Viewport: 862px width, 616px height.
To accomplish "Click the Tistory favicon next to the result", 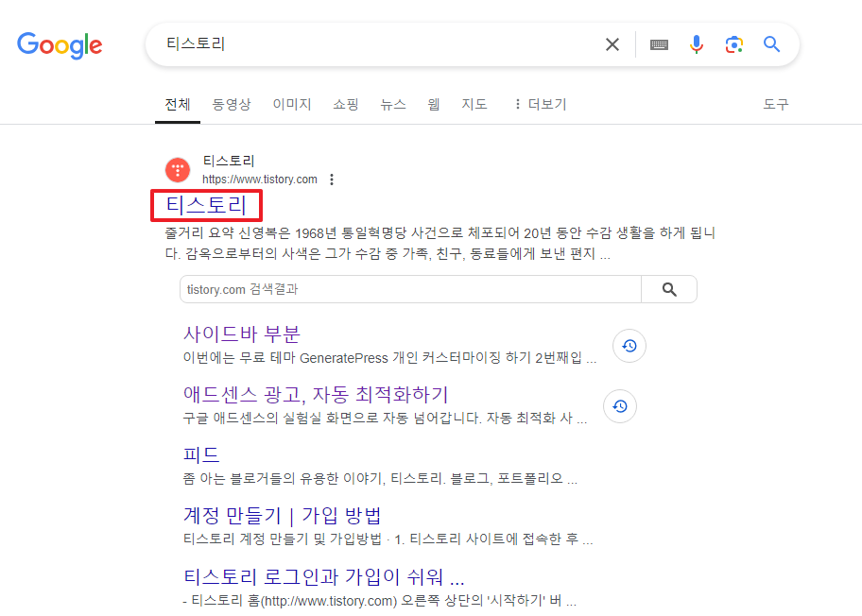I will (x=177, y=169).
